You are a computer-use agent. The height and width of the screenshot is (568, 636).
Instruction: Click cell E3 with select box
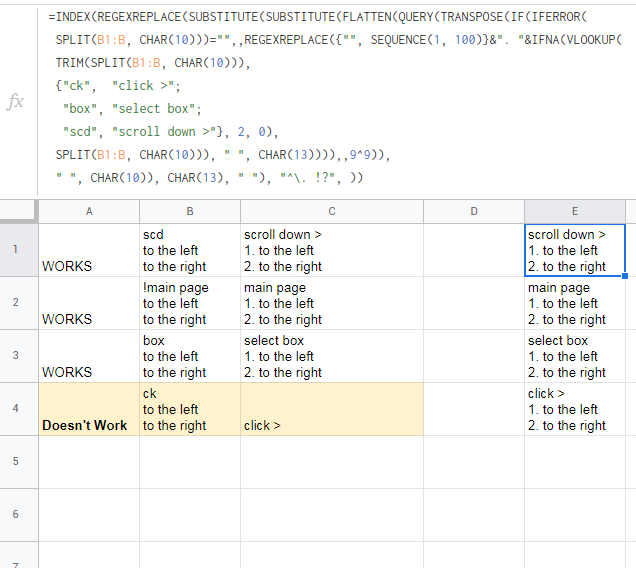point(575,356)
